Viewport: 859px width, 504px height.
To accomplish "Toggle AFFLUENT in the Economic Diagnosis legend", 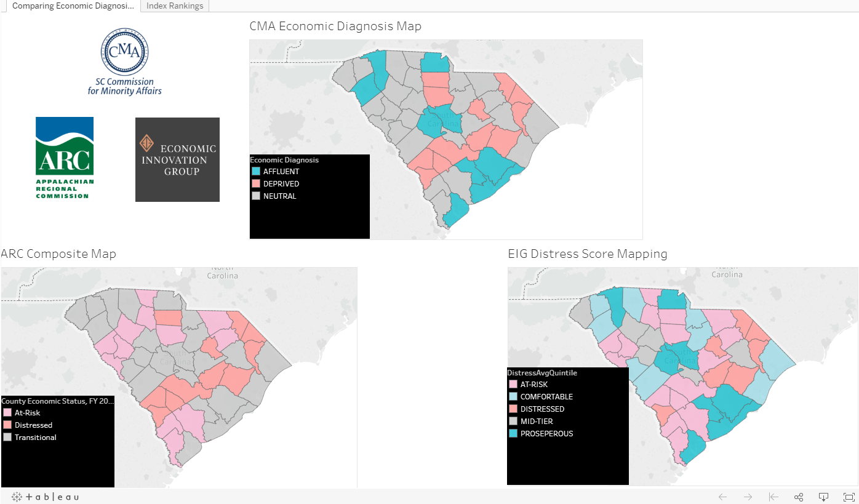I will pos(275,171).
